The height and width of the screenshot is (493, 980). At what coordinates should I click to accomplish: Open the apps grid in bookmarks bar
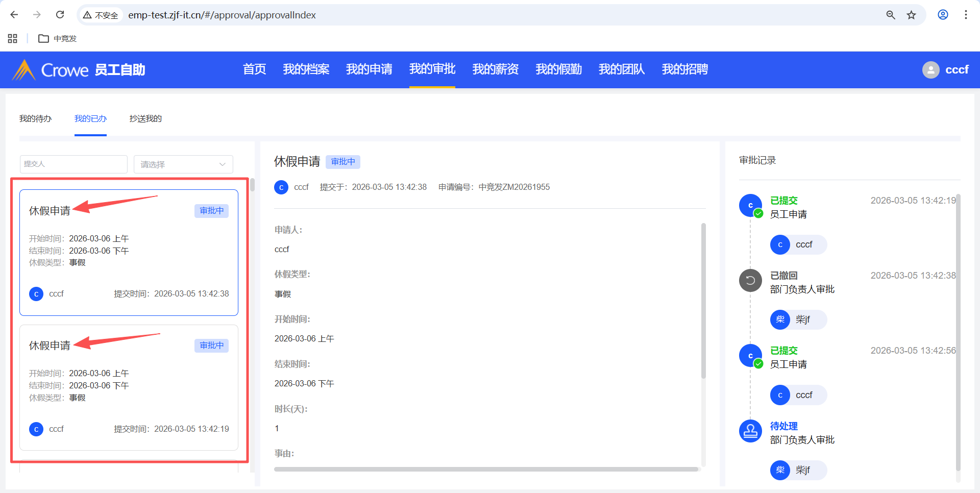[x=13, y=38]
